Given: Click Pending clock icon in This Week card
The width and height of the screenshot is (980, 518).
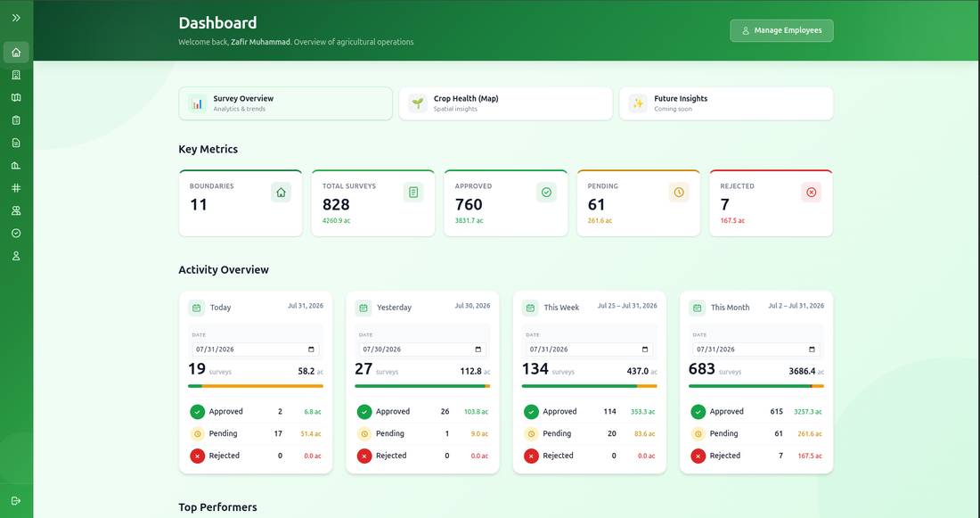Looking at the screenshot, I should click(531, 433).
